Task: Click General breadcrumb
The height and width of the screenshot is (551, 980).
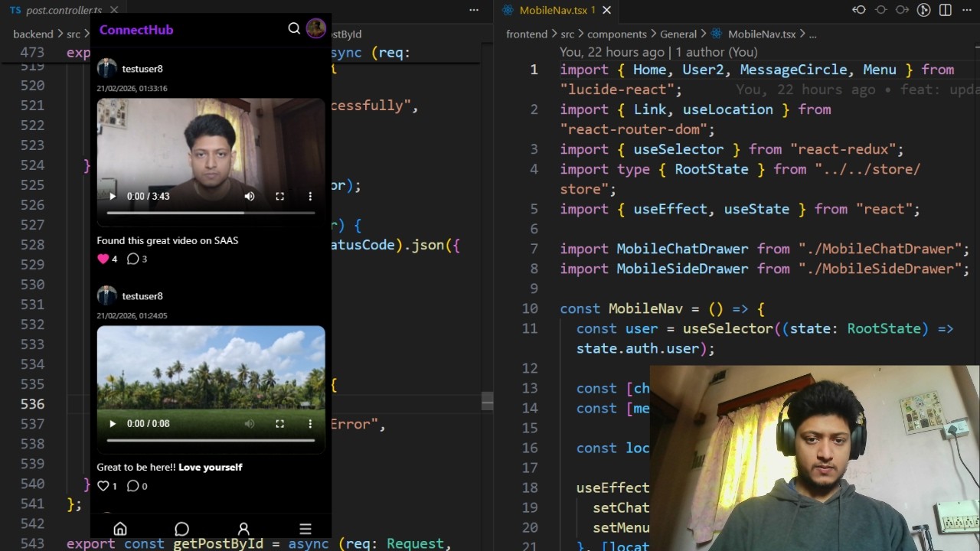Action: click(x=678, y=34)
